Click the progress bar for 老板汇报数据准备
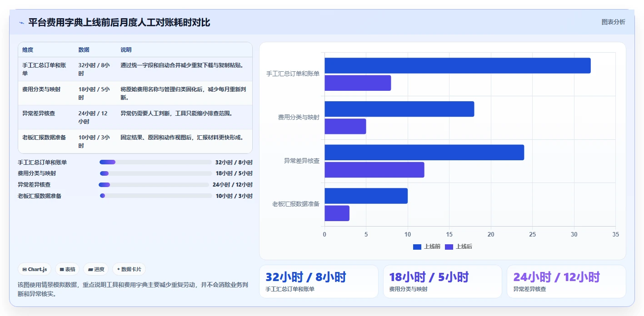The image size is (644, 316). pos(156,196)
